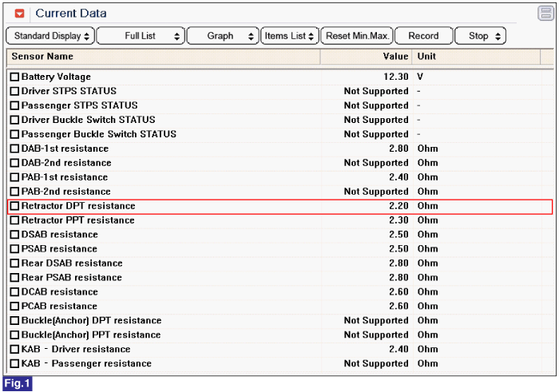Select the Retractor DPT resistance label

pos(78,206)
